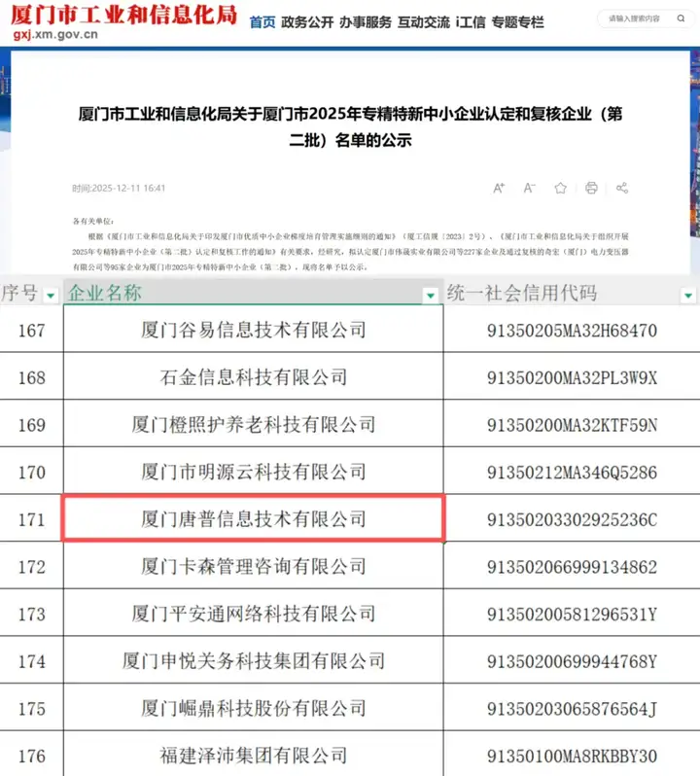Select credit code 91350200MA32PL3W9X

pyautogui.click(x=572, y=377)
